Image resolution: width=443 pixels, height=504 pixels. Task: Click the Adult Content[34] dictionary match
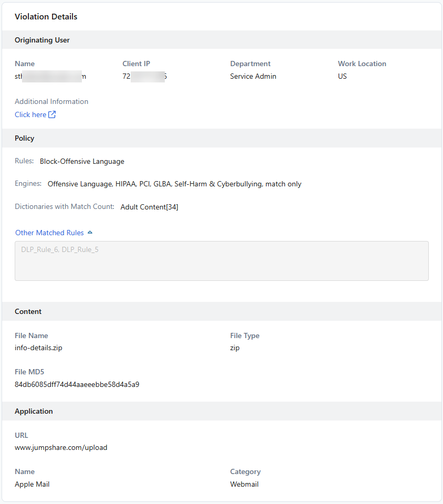(x=149, y=207)
